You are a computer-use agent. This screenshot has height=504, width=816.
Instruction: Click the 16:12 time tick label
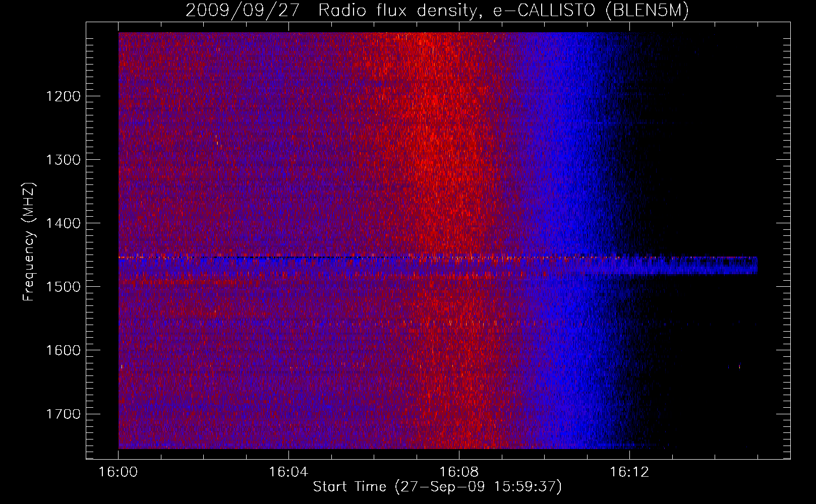tap(629, 472)
